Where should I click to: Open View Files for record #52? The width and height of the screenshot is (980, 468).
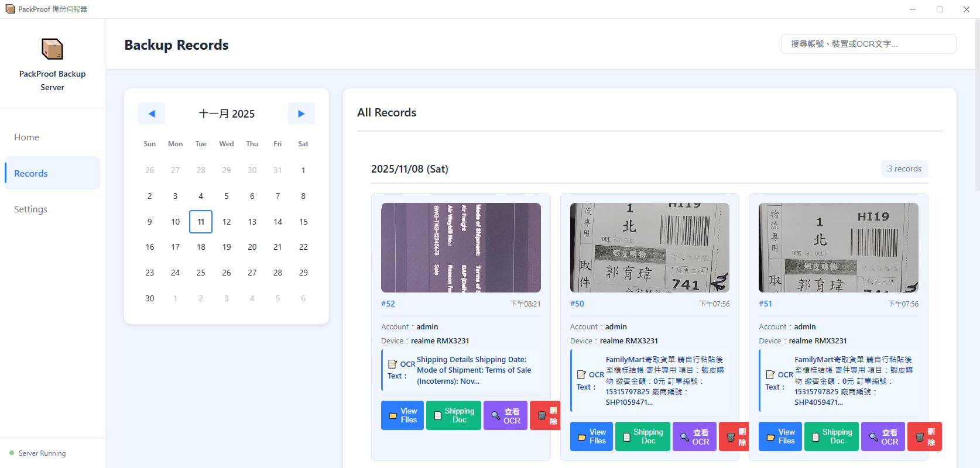pyautogui.click(x=402, y=415)
